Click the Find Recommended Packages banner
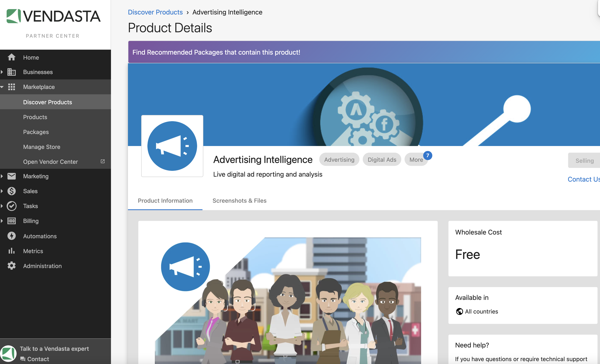 364,52
